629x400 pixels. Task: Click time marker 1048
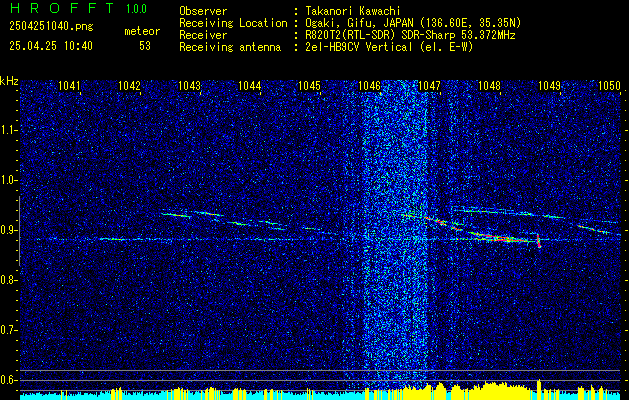490,86
